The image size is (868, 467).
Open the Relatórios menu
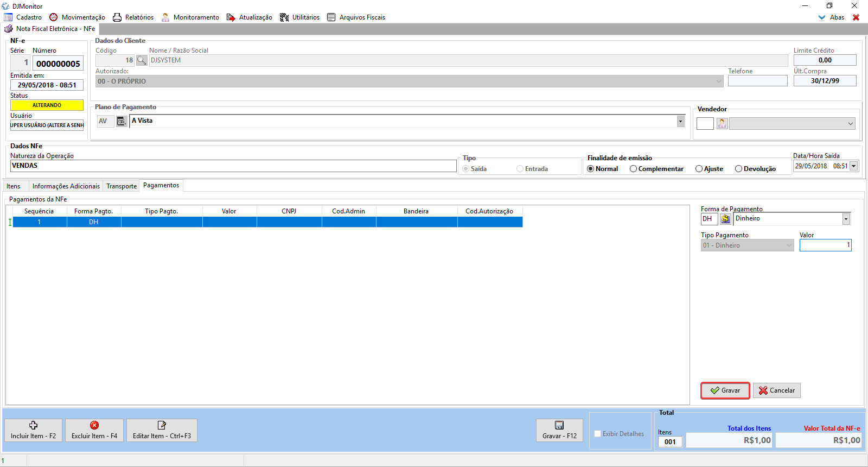tap(133, 17)
